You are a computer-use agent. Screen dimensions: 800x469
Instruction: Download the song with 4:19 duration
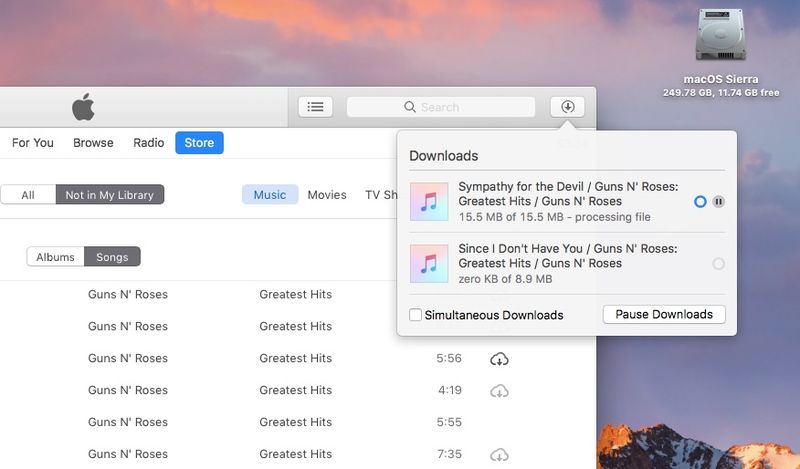pyautogui.click(x=499, y=391)
